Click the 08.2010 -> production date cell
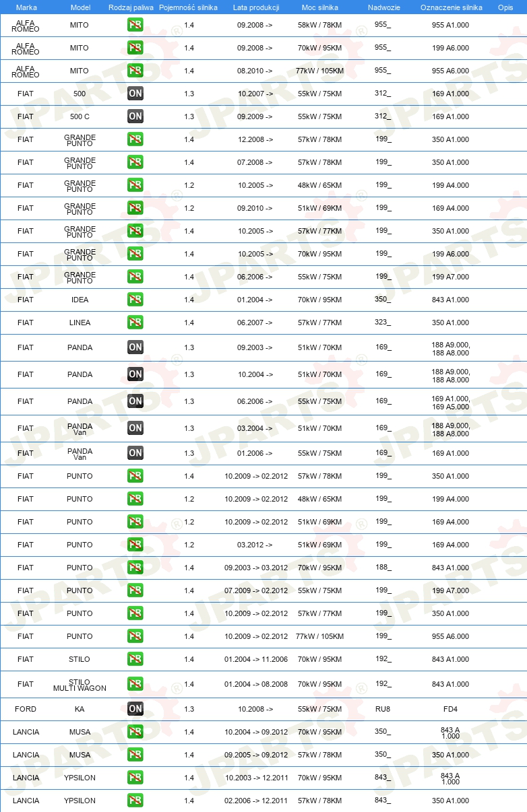The height and width of the screenshot is (812, 527). 255,71
